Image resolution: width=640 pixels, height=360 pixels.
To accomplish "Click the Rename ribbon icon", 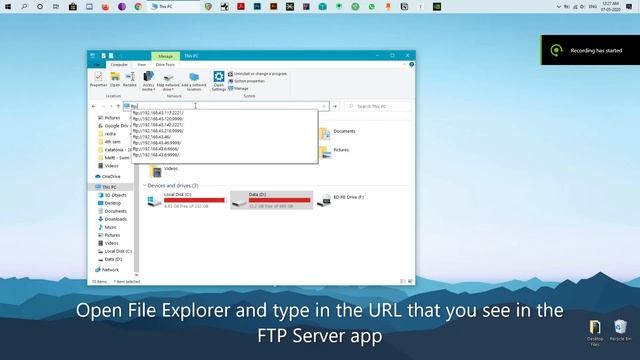I will tap(130, 79).
